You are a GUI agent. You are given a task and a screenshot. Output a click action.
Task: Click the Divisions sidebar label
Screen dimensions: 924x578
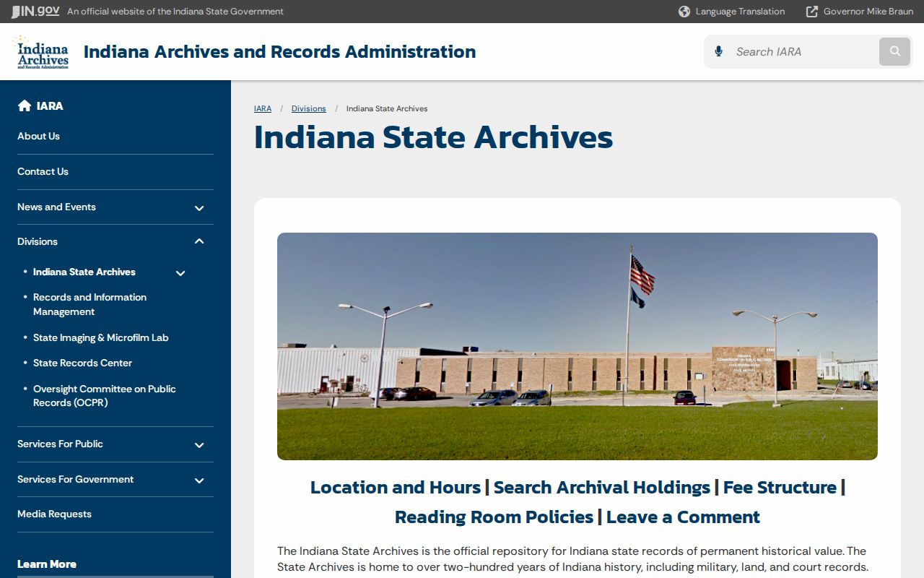point(38,241)
